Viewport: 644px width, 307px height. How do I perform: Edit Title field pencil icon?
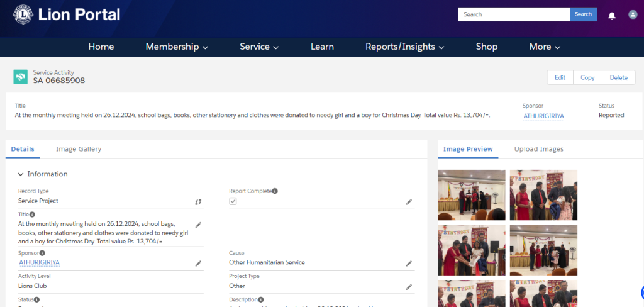(198, 225)
